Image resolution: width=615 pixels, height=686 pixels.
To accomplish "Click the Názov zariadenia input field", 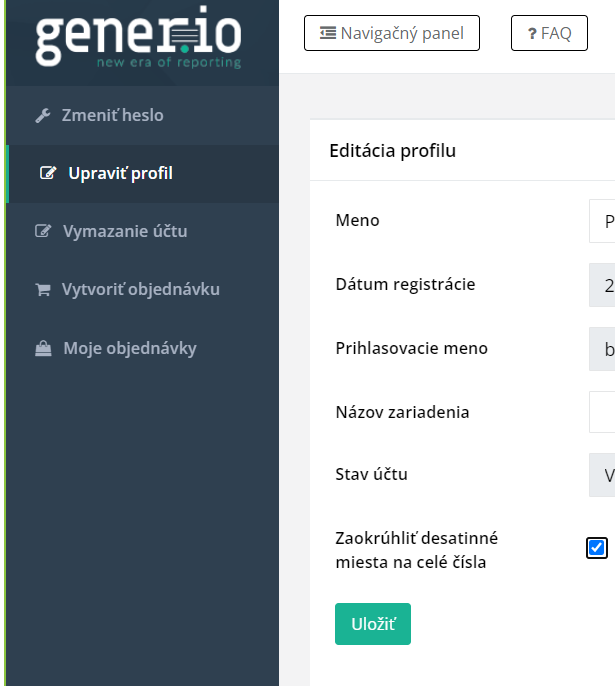I will coord(602,411).
